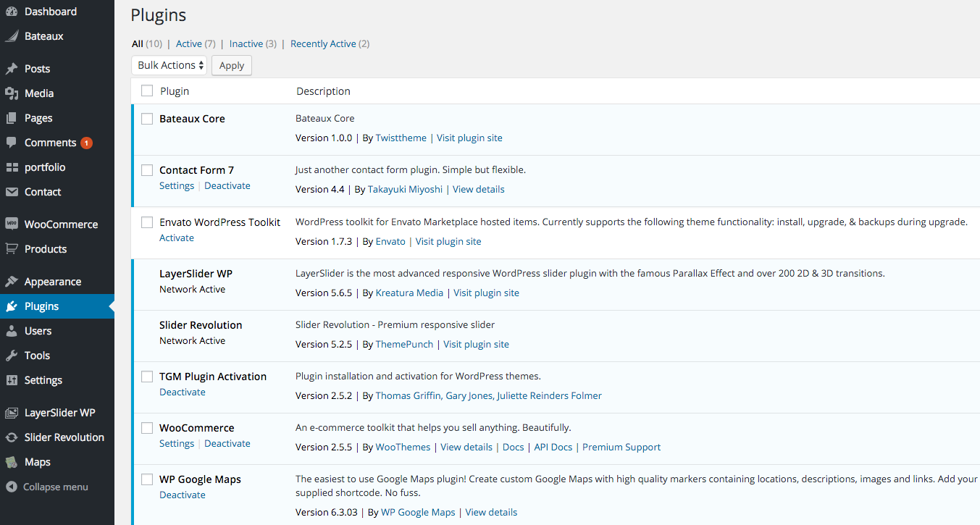Deactivate Contact Form 7 plugin
Image resolution: width=980 pixels, height=525 pixels.
[227, 185]
